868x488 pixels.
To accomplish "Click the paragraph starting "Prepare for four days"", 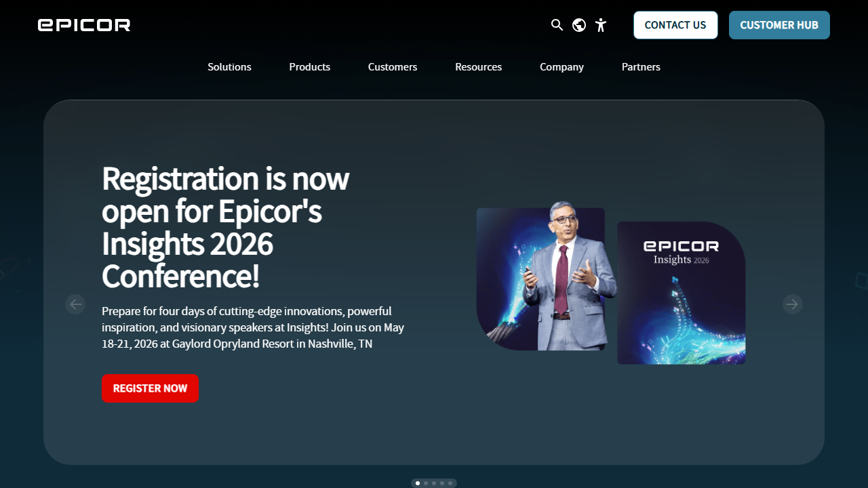I will (253, 327).
